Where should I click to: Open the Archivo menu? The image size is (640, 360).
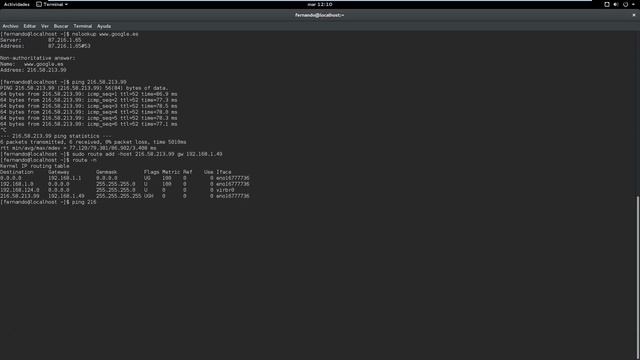(x=11, y=26)
